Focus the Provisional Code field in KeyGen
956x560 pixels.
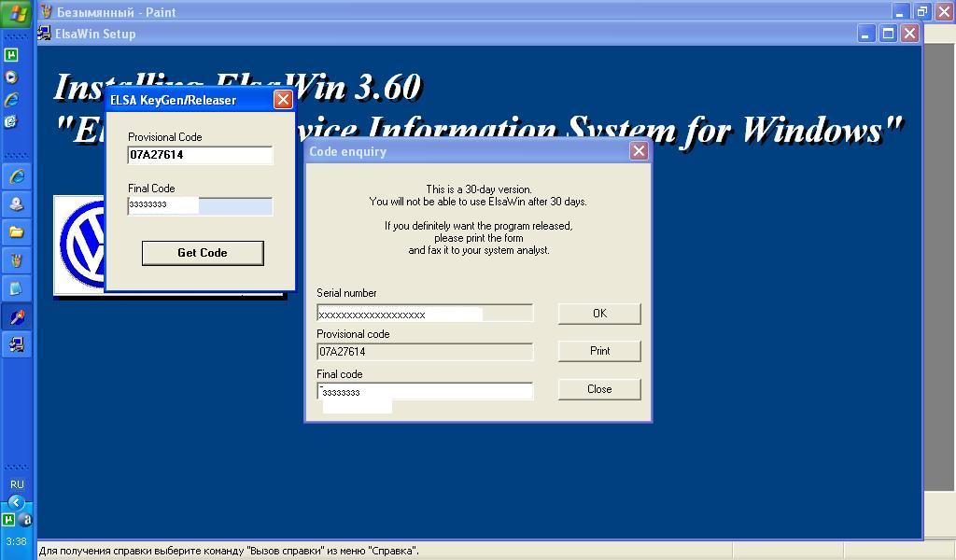tap(200, 155)
